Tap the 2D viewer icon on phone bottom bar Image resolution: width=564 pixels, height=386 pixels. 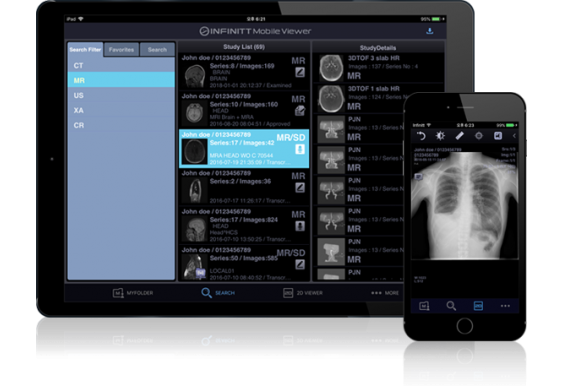478,306
